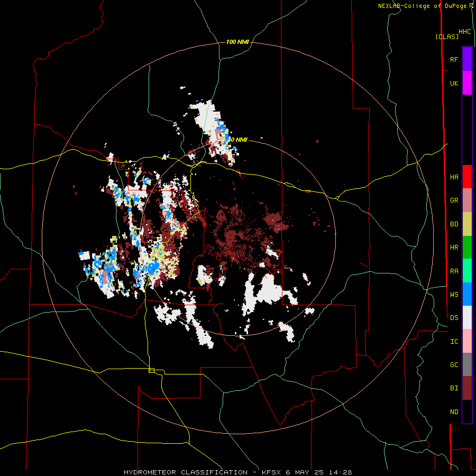This screenshot has width=476, height=476.
Task: Click the GC legend label
Action: click(454, 365)
